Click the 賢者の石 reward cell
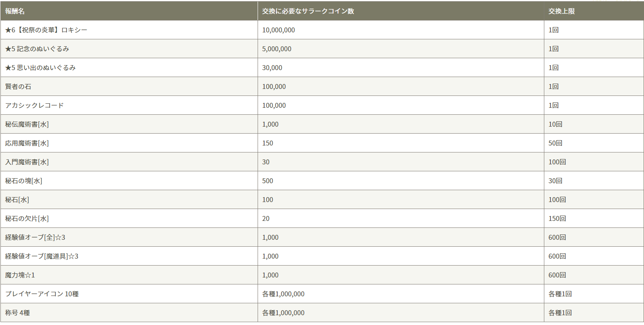 coord(18,87)
